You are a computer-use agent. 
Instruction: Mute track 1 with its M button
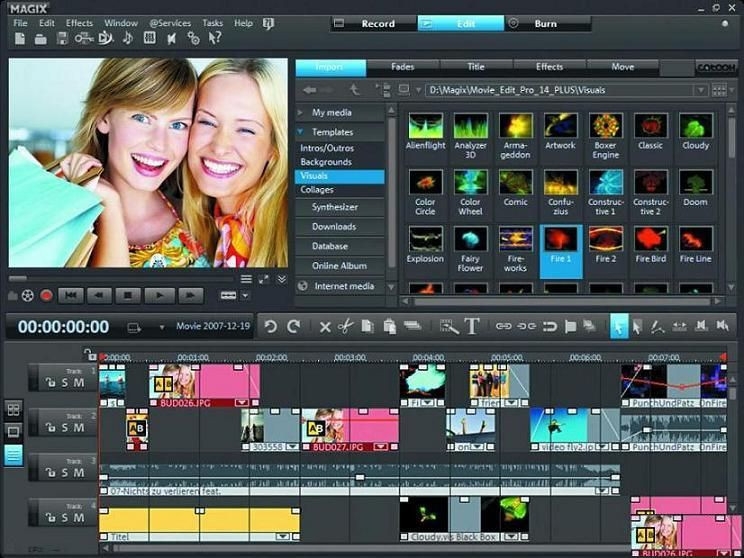tap(79, 382)
